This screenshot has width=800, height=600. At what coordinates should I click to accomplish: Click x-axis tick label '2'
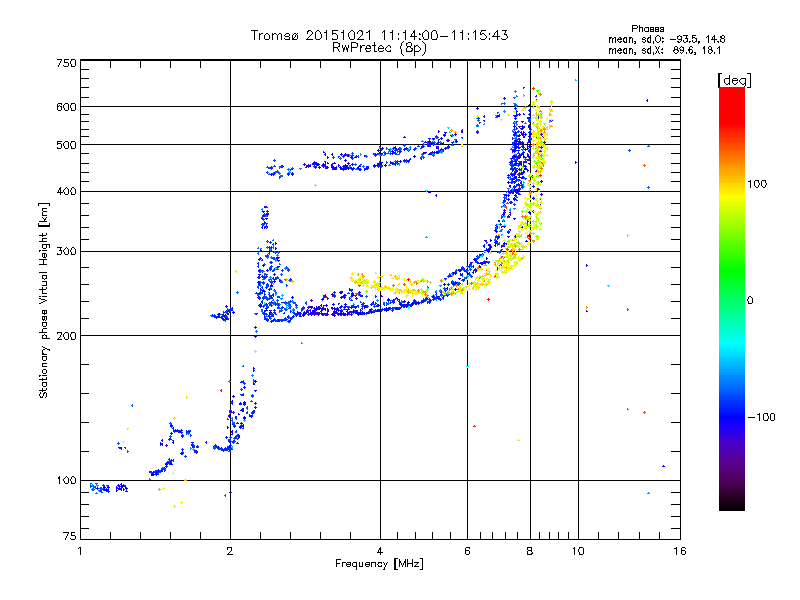[x=230, y=551]
